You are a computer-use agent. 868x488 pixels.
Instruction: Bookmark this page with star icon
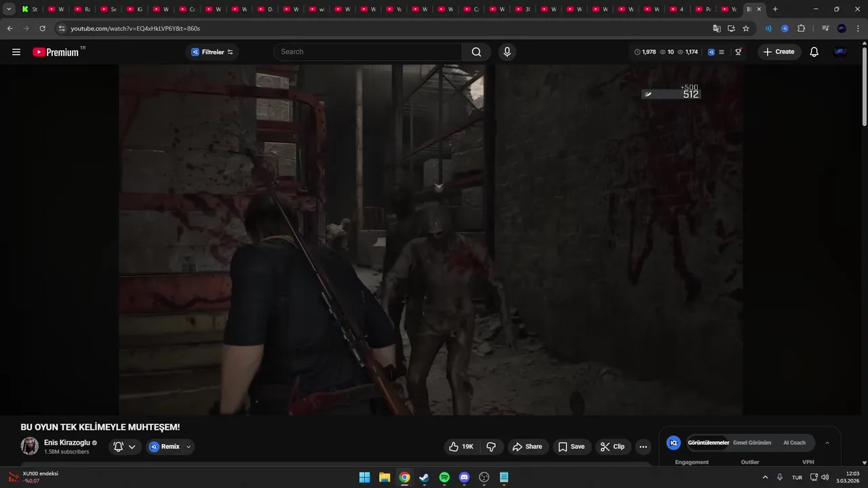click(x=746, y=28)
